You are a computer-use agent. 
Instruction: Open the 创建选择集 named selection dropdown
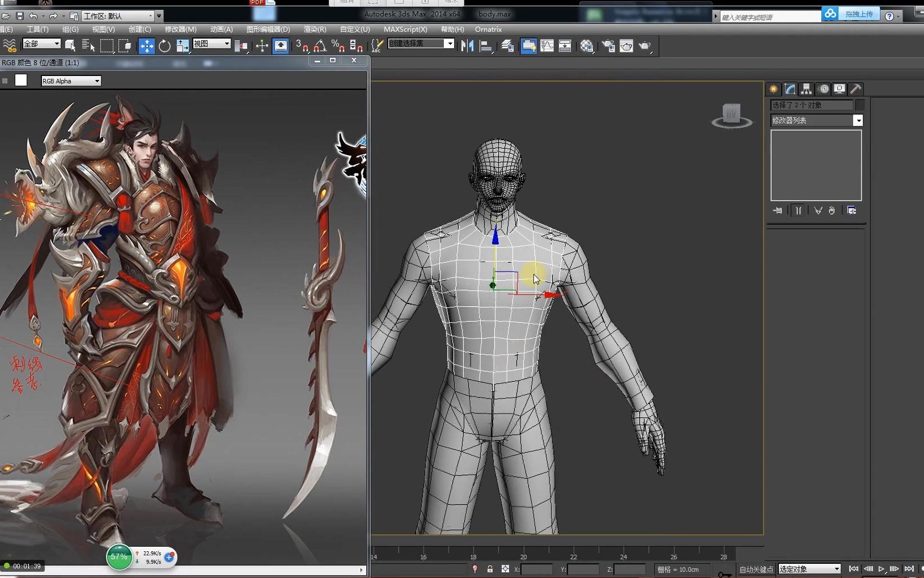click(x=421, y=44)
